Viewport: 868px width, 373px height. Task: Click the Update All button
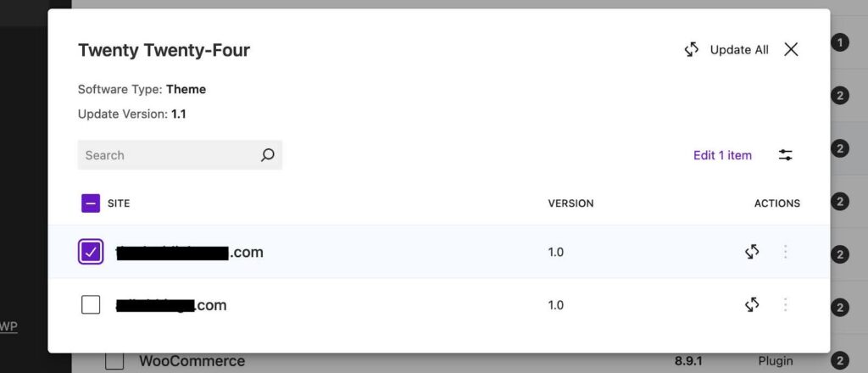point(739,50)
